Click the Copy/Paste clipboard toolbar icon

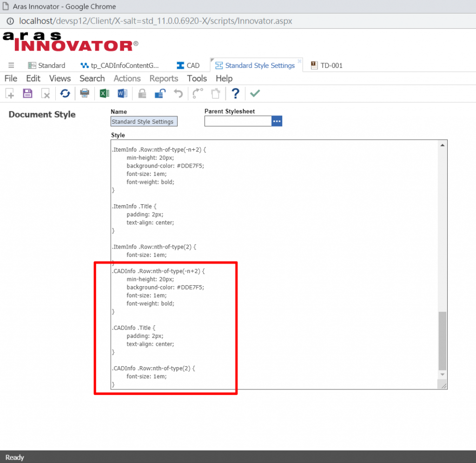pyautogui.click(x=216, y=94)
